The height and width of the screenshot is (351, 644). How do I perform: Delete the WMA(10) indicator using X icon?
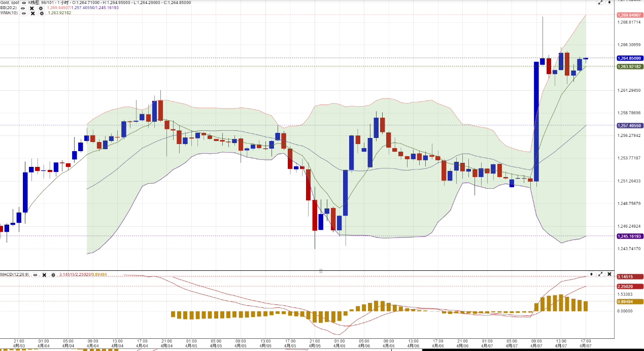coord(33,13)
